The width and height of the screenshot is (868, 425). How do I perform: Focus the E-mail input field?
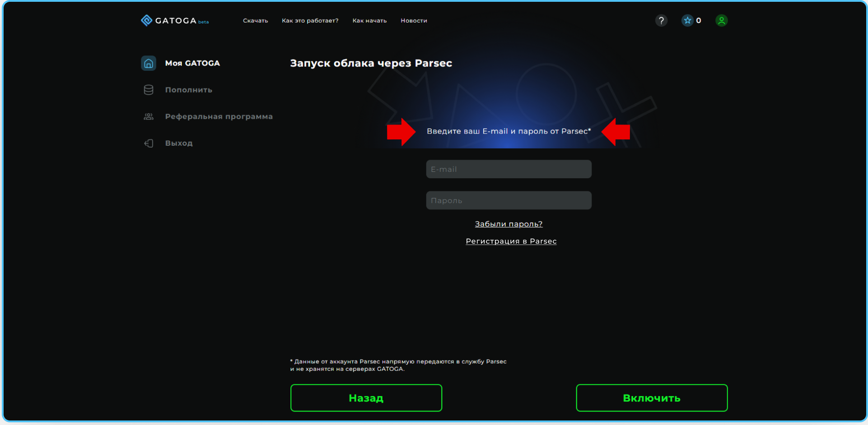tap(509, 169)
